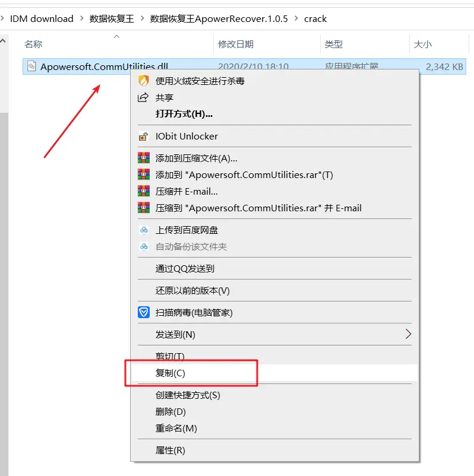Image resolution: width=474 pixels, height=476 pixels.
Task: Go to 数据恢复王ApowerRecover.1.0.5 breadcrumb folder
Action: [219, 19]
